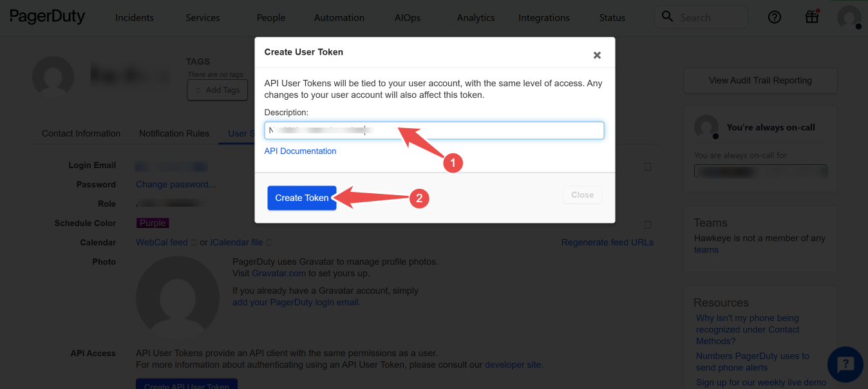Image resolution: width=868 pixels, height=389 pixels.
Task: Open the user avatar menu in the top bar
Action: [849, 17]
